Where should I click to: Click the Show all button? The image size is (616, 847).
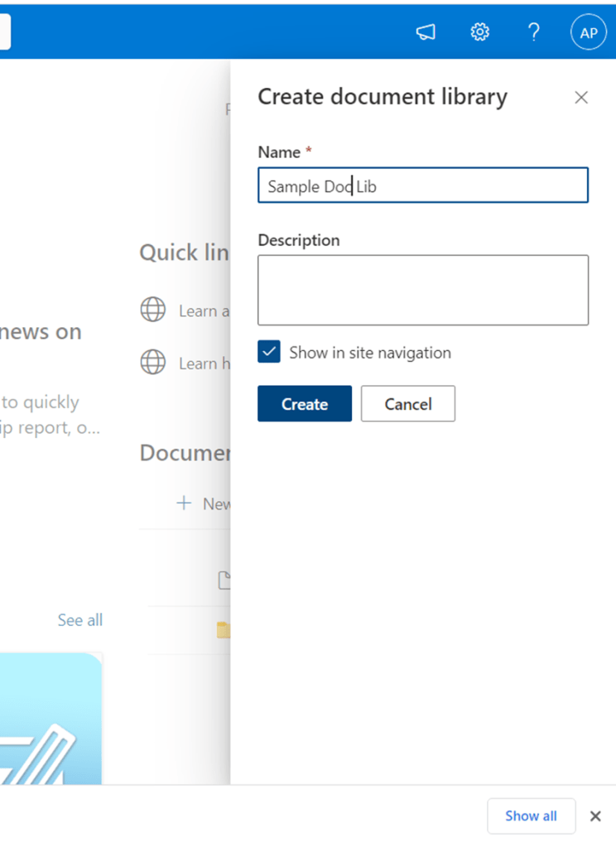pyautogui.click(x=531, y=816)
